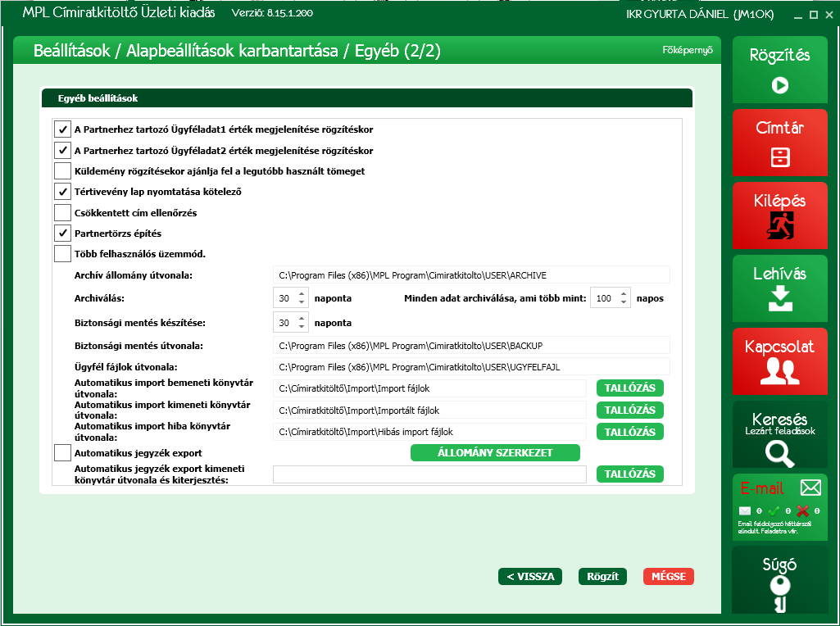Browse for import bemeneti könyvtár with TALLÓZÁS
The width and height of the screenshot is (840, 626).
(630, 388)
